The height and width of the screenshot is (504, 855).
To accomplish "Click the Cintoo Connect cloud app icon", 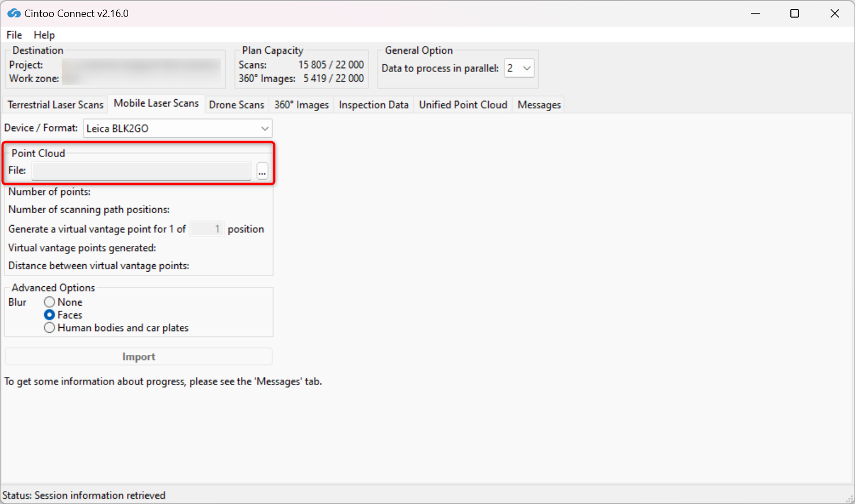I will (x=14, y=13).
